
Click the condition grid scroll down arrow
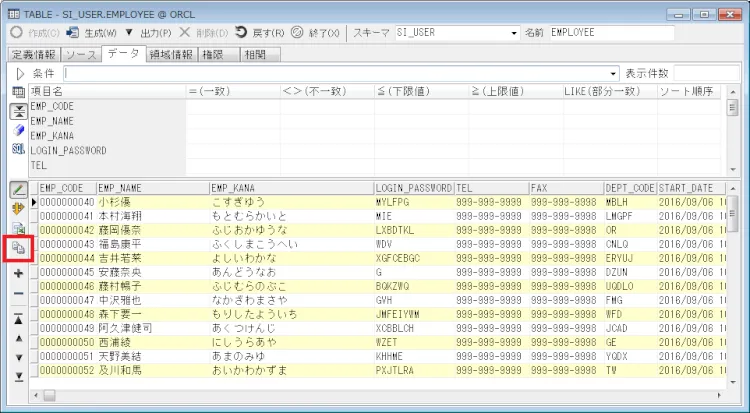(x=733, y=169)
